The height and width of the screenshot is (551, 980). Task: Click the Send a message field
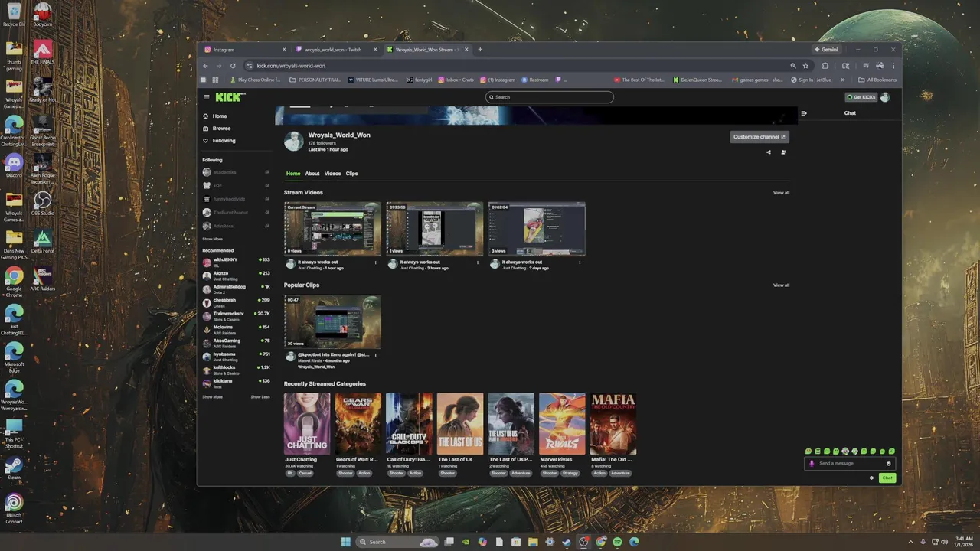coord(851,464)
